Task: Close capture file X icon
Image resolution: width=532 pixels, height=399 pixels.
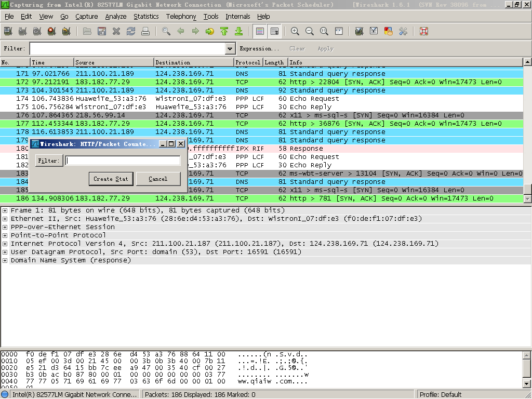Action: click(116, 31)
